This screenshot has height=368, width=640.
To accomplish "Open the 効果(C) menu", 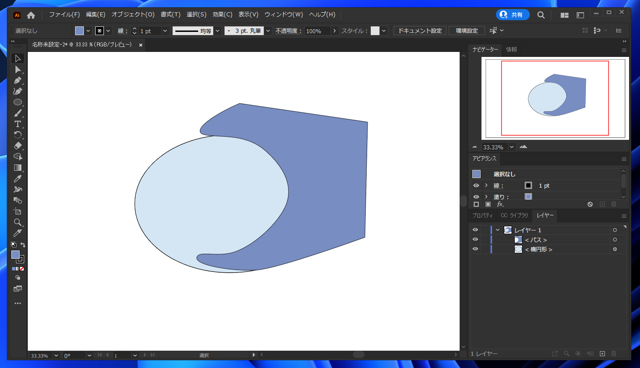I will [222, 15].
